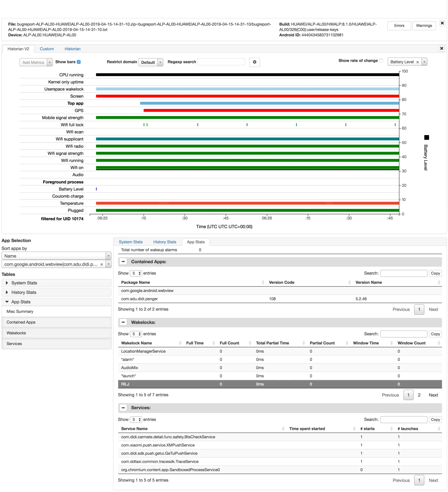This screenshot has width=448, height=492.
Task: Click the blue Top app bar in chart
Action: tap(269, 103)
